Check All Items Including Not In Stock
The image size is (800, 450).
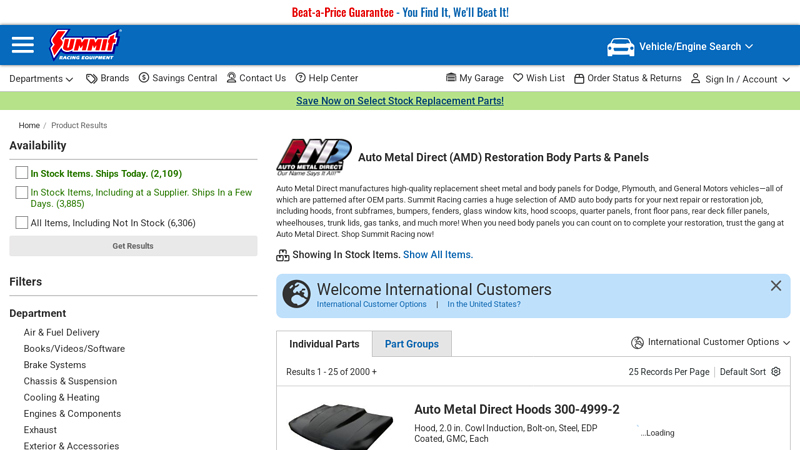tap(21, 222)
